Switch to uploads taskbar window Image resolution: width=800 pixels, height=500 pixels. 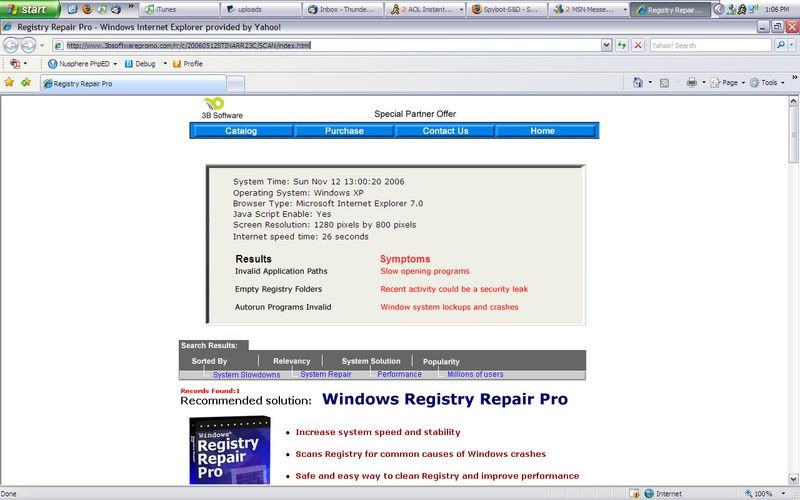pyautogui.click(x=260, y=9)
